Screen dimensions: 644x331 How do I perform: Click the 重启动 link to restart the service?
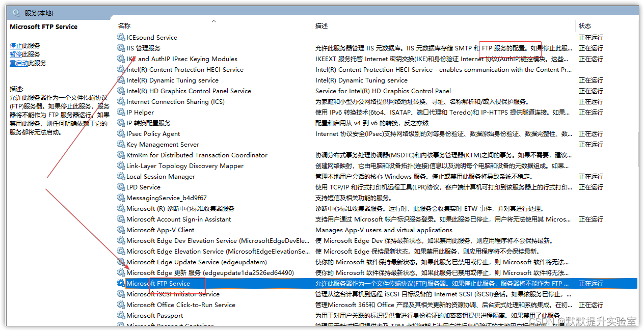(19, 63)
